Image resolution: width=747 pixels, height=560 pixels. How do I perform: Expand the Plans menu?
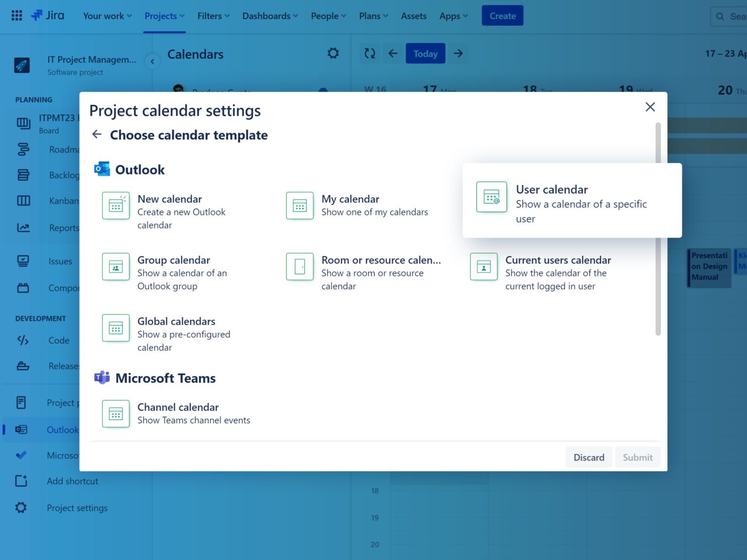pos(373,16)
